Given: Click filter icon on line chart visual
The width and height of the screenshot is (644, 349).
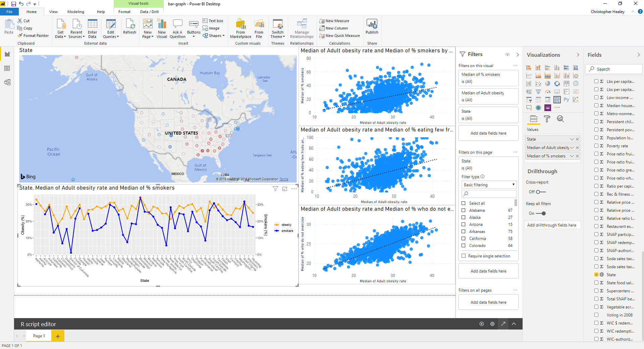Looking at the screenshot, I should click(x=275, y=189).
